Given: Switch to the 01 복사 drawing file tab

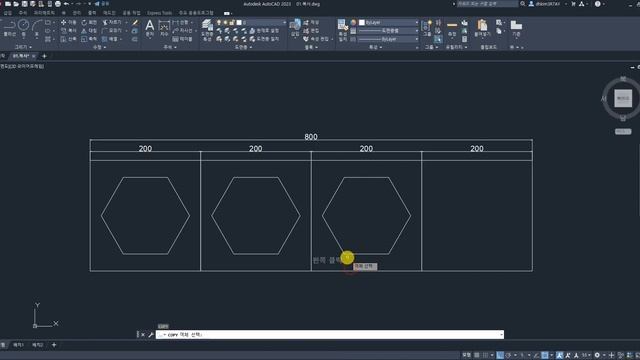Looking at the screenshot, I should (21, 56).
